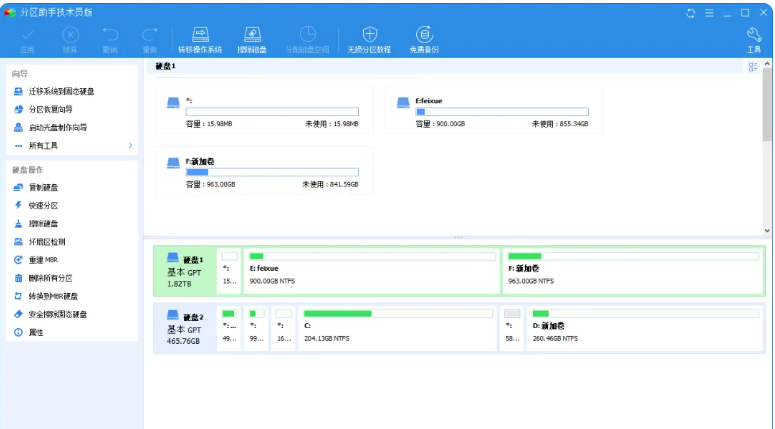Select F: 新加卷 963.00GB NTFS in disk map

(x=633, y=271)
